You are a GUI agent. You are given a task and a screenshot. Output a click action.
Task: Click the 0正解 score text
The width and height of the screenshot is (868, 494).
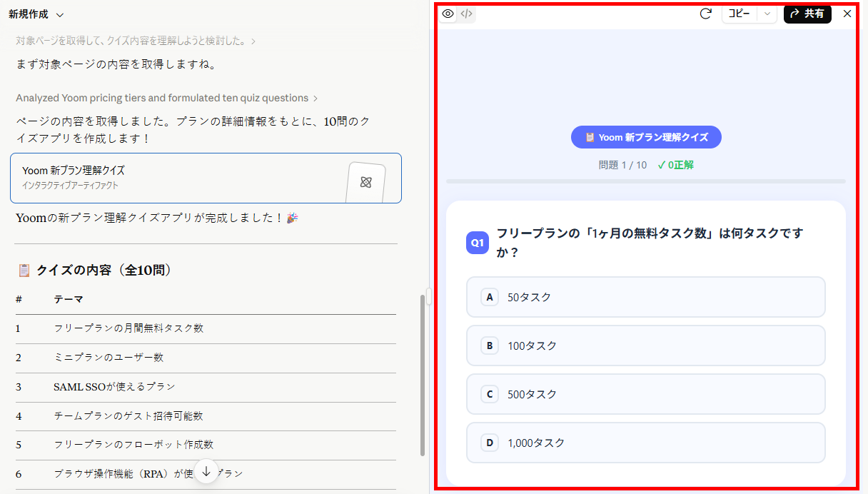[x=675, y=165]
